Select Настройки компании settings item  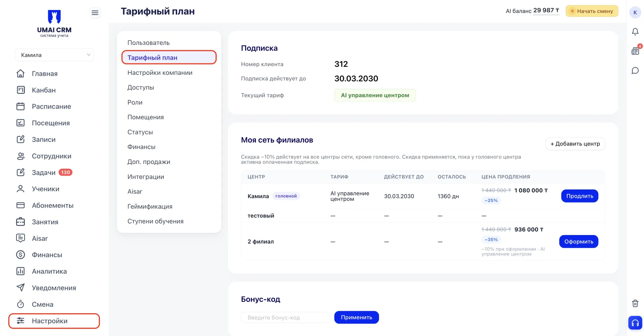(x=160, y=72)
